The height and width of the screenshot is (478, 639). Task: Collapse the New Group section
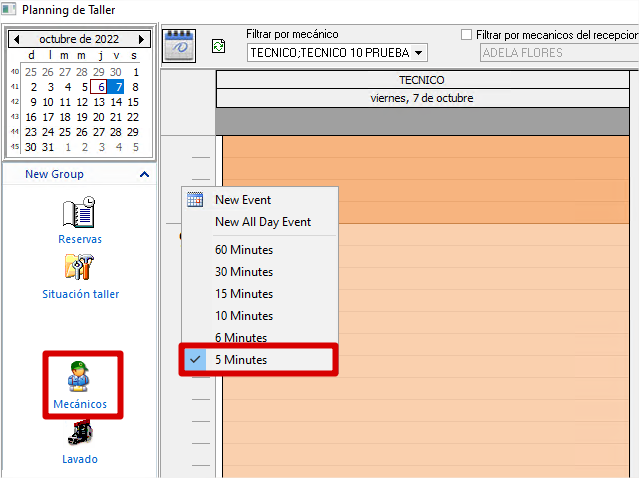[144, 175]
